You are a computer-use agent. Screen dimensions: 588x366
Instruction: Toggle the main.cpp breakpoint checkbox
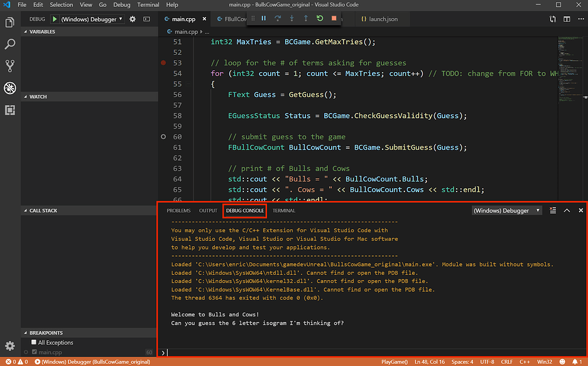coord(36,352)
